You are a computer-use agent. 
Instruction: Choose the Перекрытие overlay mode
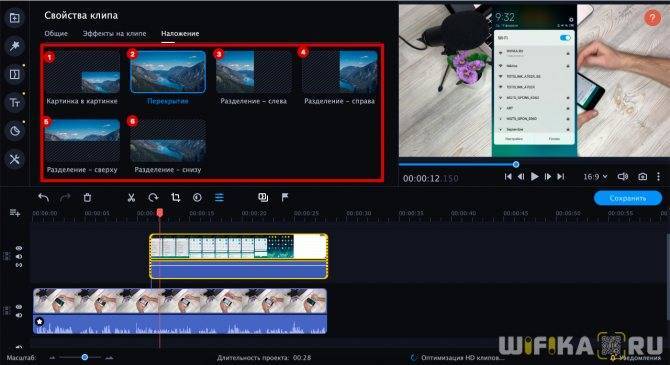(x=168, y=78)
